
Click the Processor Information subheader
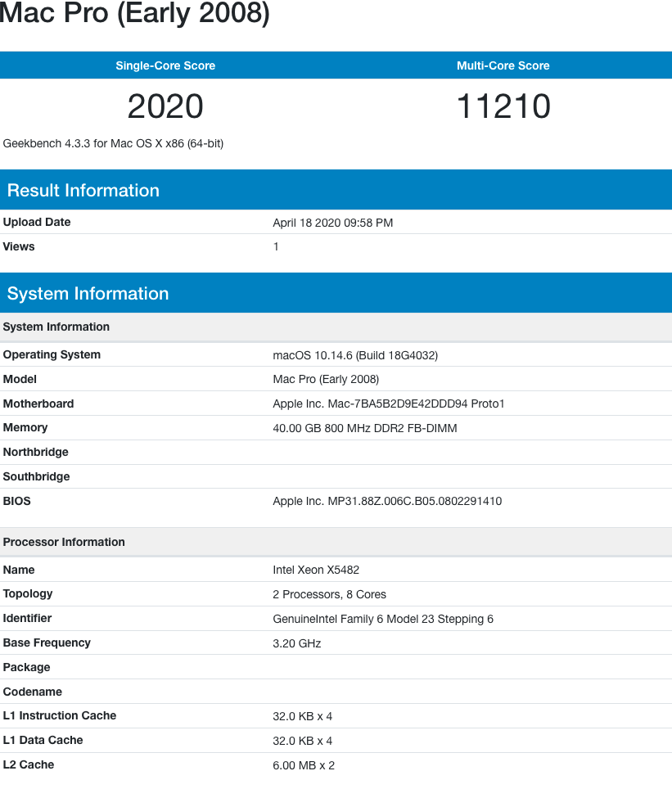(x=336, y=542)
